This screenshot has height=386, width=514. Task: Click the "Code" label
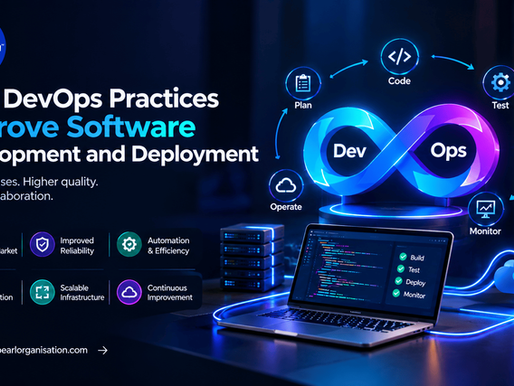pos(399,81)
